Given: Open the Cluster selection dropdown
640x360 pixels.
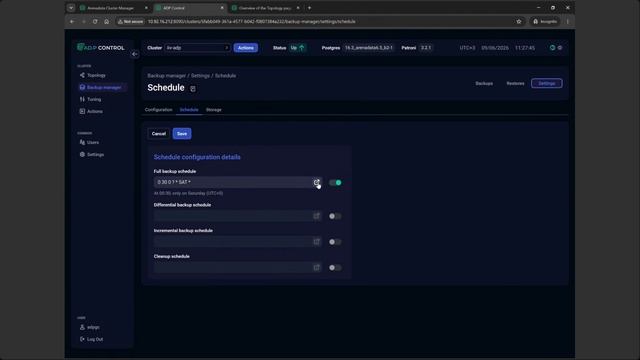Looking at the screenshot, I should tap(198, 48).
